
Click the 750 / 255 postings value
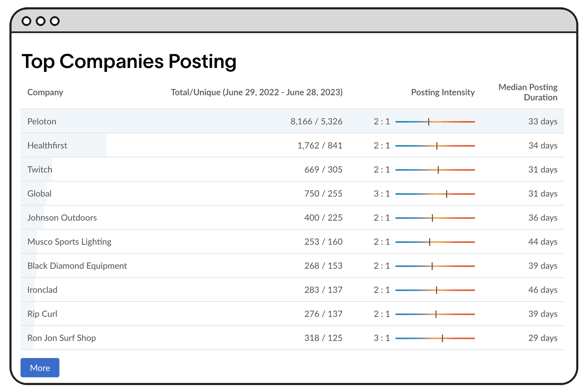click(x=323, y=193)
